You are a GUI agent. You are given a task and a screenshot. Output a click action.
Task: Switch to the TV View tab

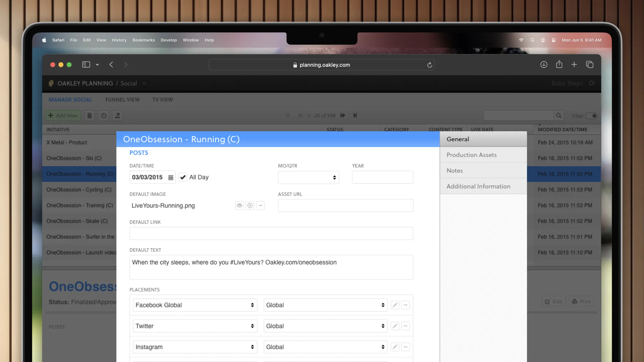point(163,100)
